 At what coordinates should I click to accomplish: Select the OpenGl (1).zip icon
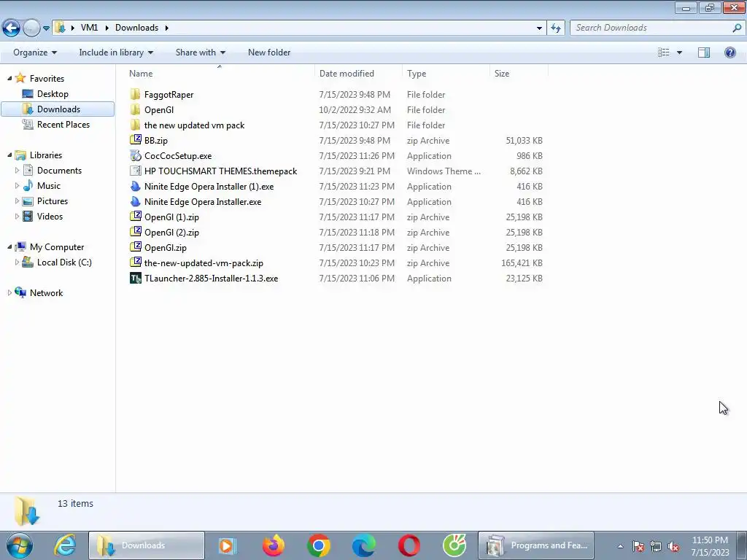click(x=135, y=217)
